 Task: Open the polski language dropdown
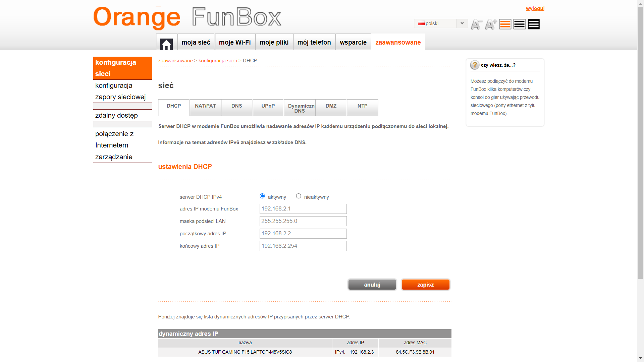(441, 23)
